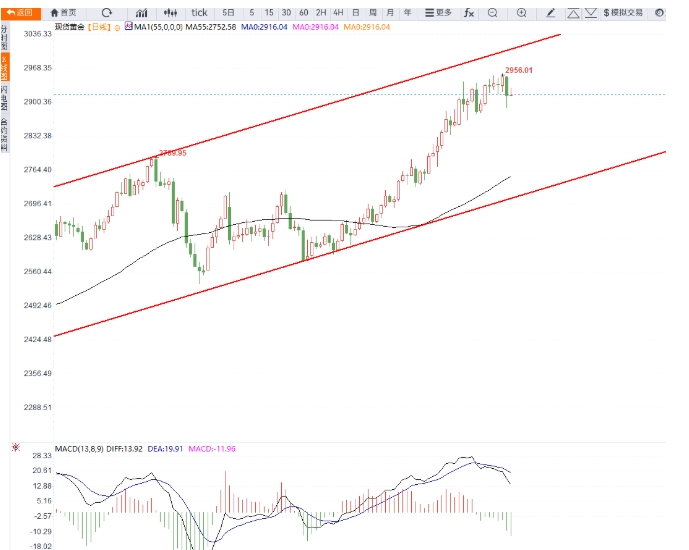Click the 现货黄金 instrument name
Screen dimensions: 689x550
tap(69, 27)
